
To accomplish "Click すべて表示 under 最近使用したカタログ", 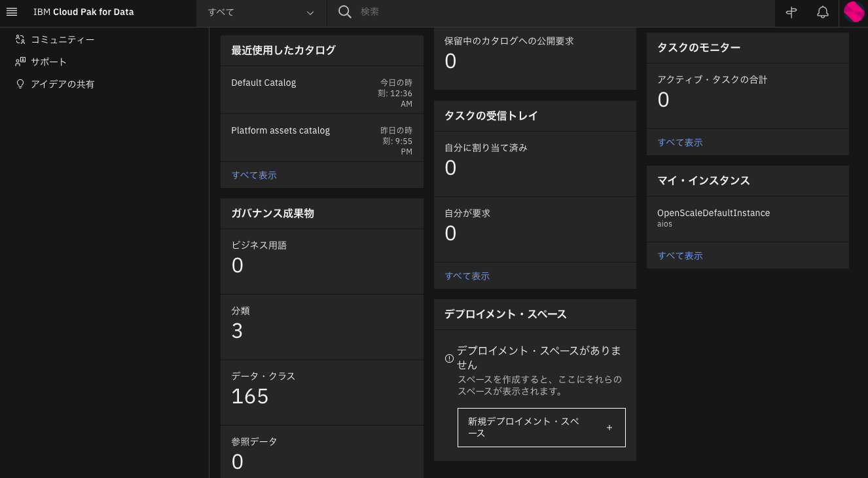I will click(254, 175).
